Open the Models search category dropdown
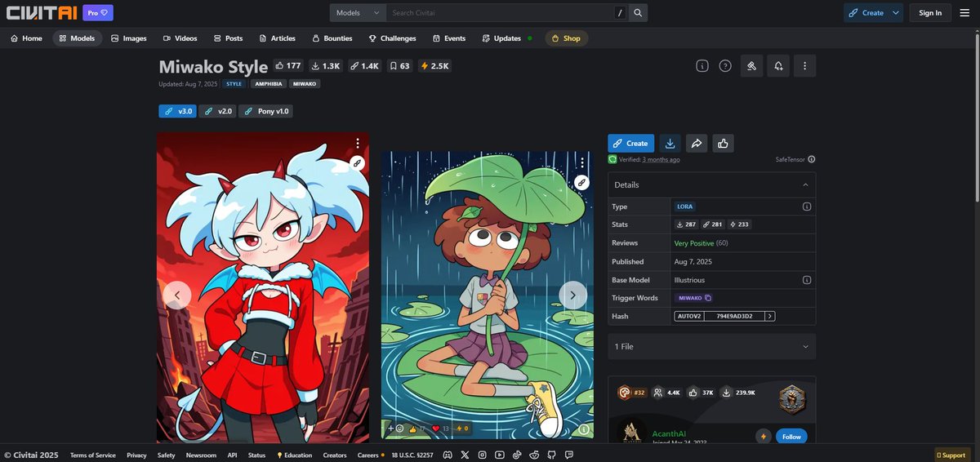 [358, 12]
